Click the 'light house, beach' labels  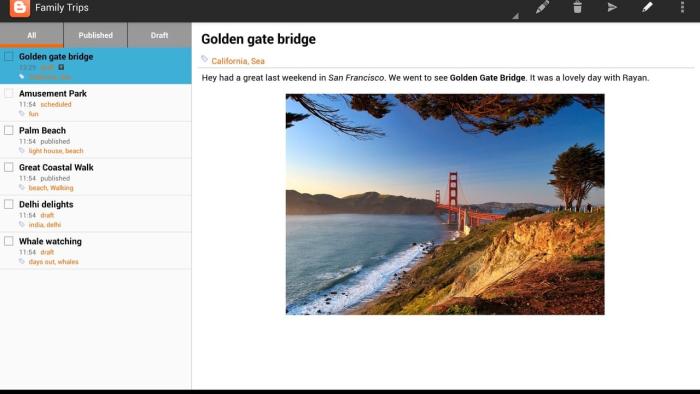click(x=56, y=151)
